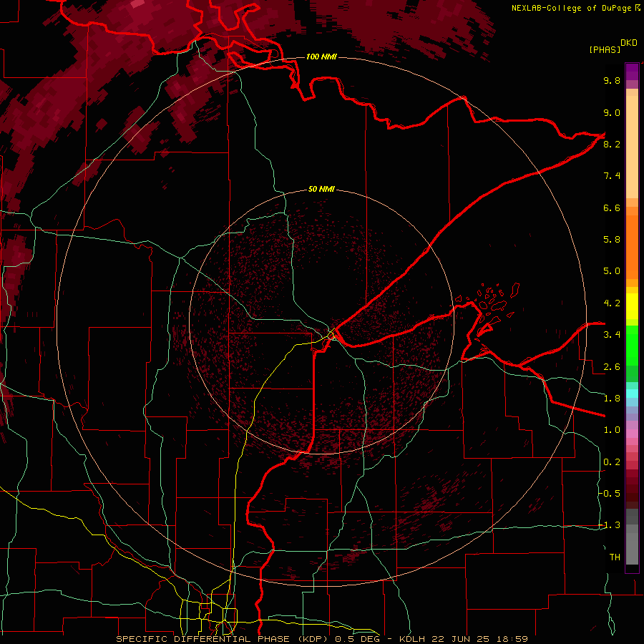Click the 9.8 scale value
The image size is (644, 644).
point(612,80)
